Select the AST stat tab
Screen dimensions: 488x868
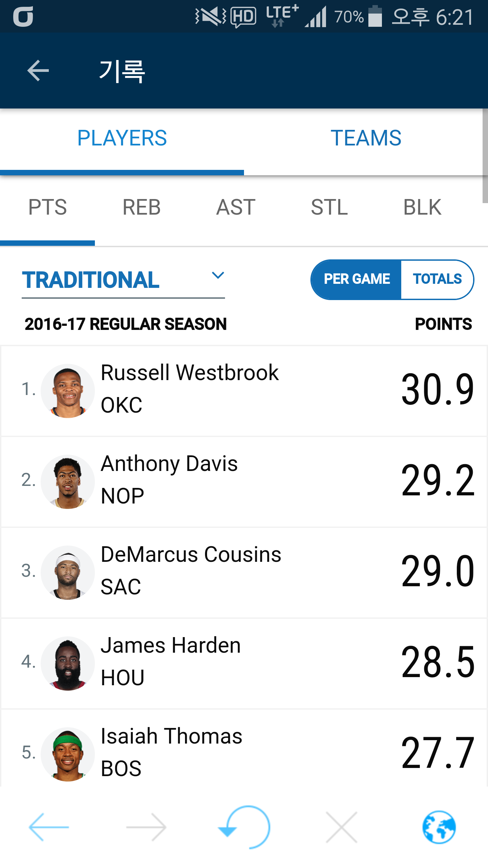coord(236,207)
